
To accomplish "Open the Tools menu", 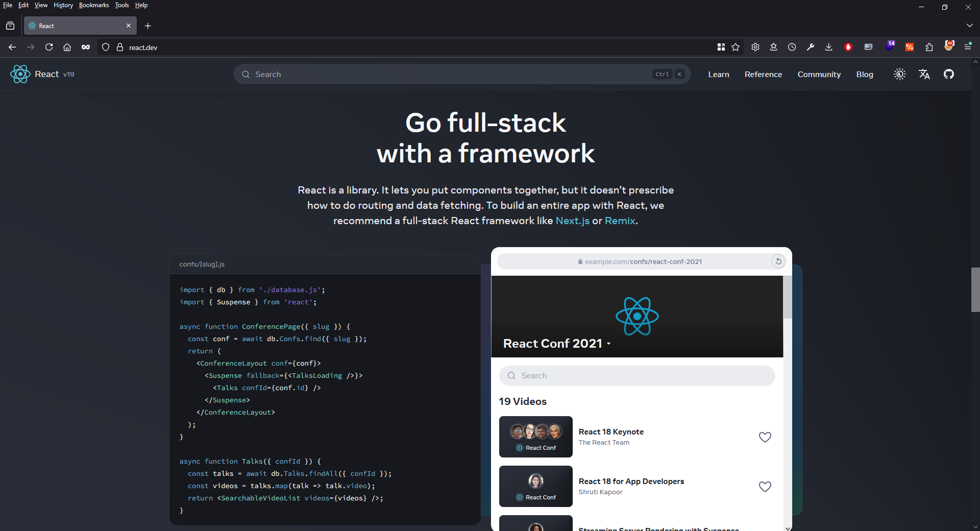I will point(122,5).
